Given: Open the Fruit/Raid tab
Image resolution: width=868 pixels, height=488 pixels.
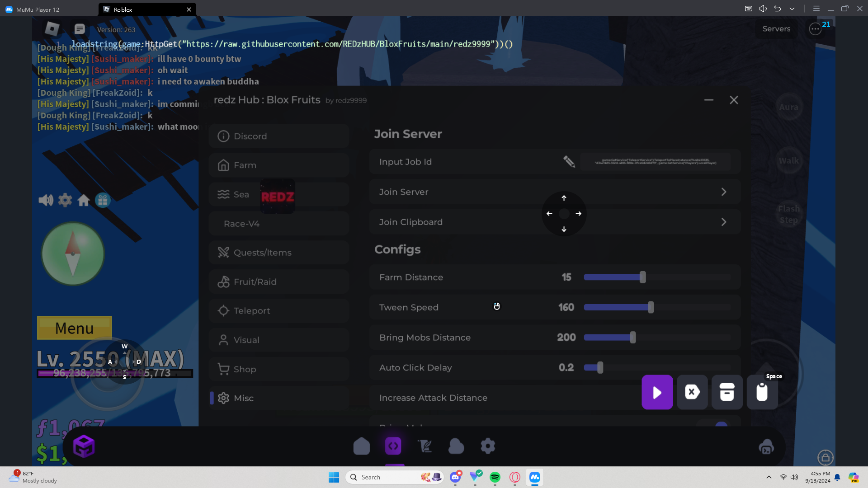Looking at the screenshot, I should coord(279,282).
